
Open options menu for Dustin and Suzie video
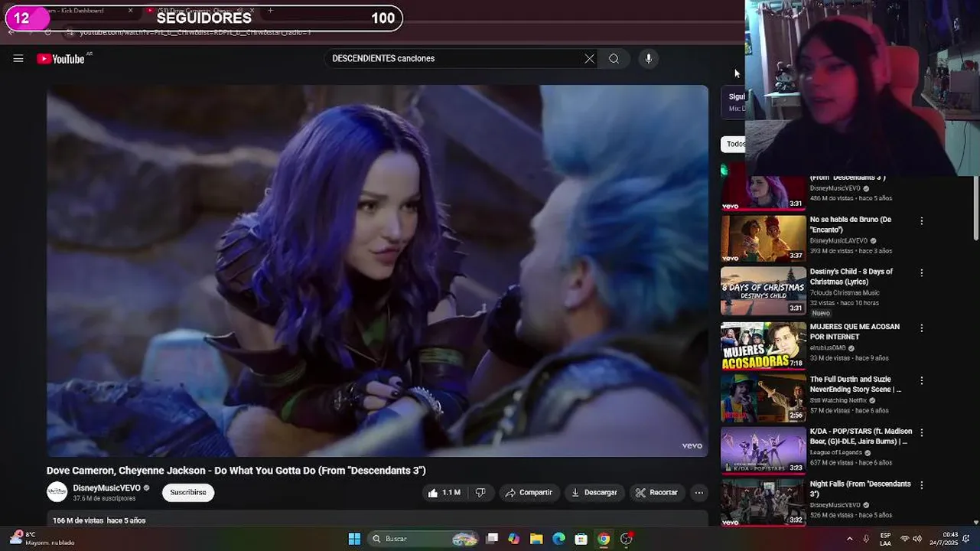pos(921,380)
